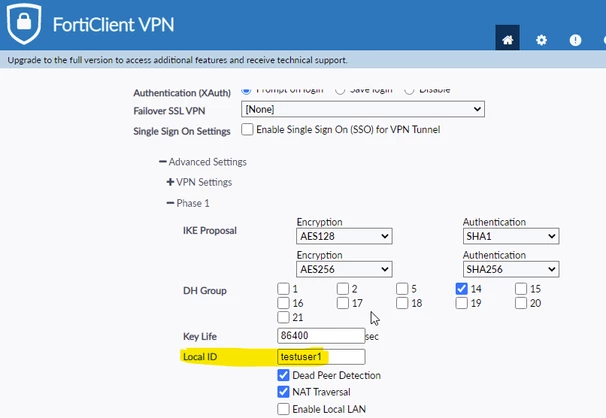Click the IKE Proposal label
The image size is (606, 418).
click(209, 231)
